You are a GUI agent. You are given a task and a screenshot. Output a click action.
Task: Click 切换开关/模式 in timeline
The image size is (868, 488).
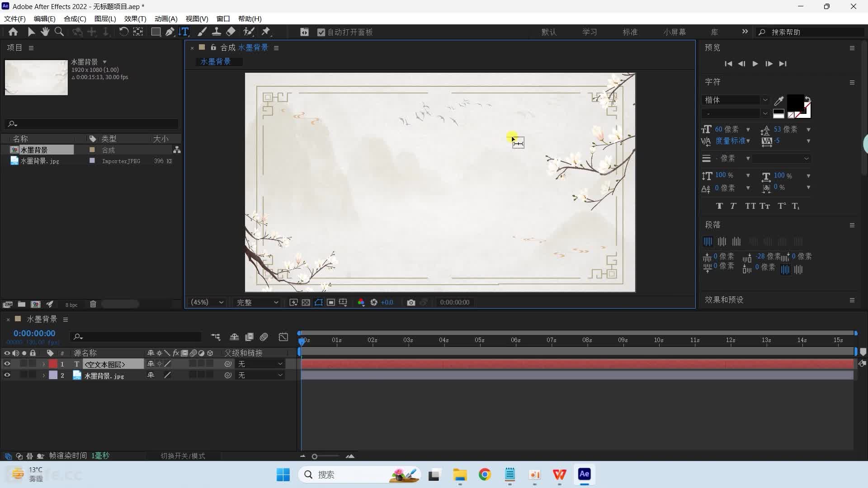(183, 456)
